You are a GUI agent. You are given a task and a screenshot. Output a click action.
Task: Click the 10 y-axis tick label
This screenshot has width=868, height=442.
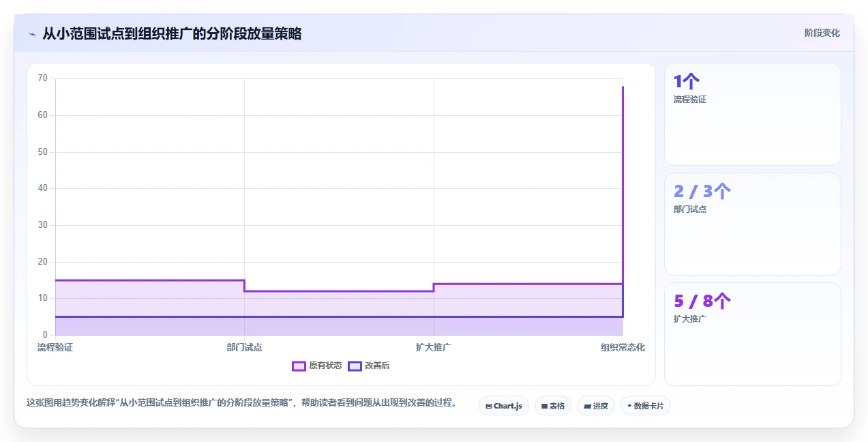pos(43,298)
